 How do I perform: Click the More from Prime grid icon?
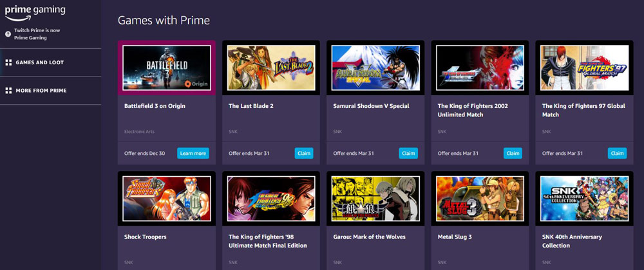click(x=8, y=91)
